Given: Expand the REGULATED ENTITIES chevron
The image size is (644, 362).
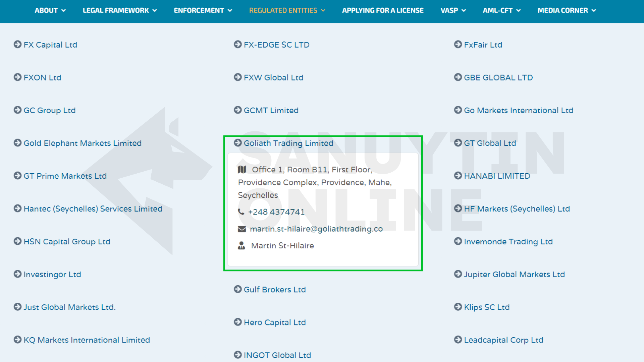Looking at the screenshot, I should (323, 10).
